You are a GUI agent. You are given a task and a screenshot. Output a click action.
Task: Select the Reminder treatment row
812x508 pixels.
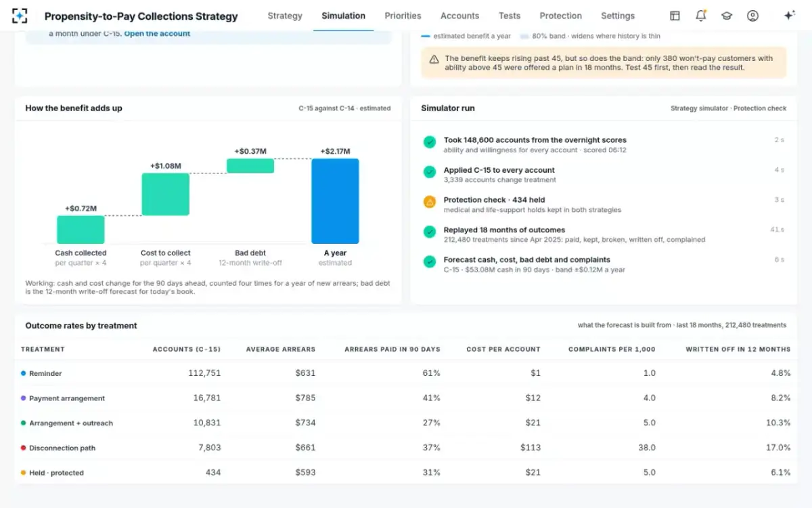pyautogui.click(x=406, y=373)
